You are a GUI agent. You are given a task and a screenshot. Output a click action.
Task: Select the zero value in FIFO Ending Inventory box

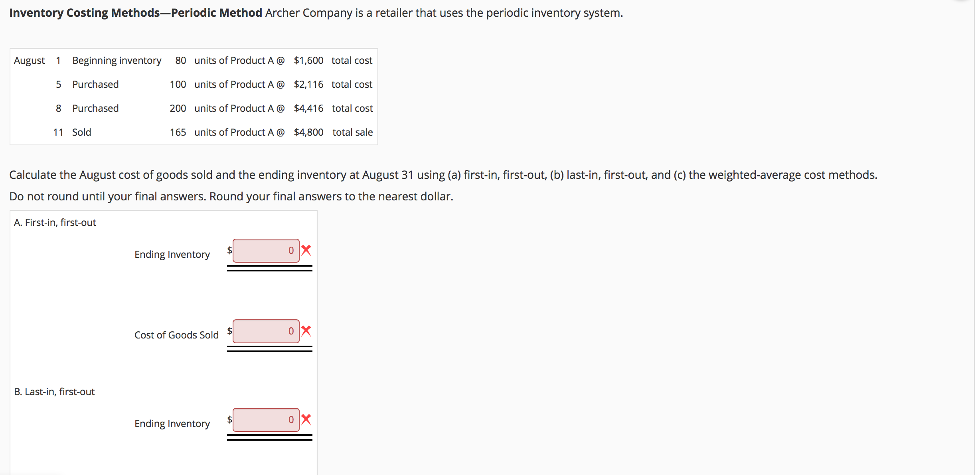click(290, 251)
